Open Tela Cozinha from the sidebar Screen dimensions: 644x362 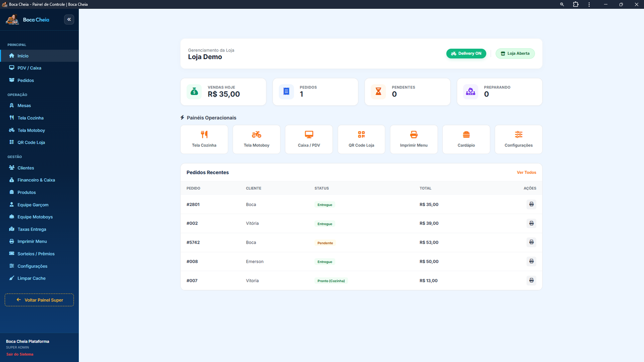pos(39,118)
